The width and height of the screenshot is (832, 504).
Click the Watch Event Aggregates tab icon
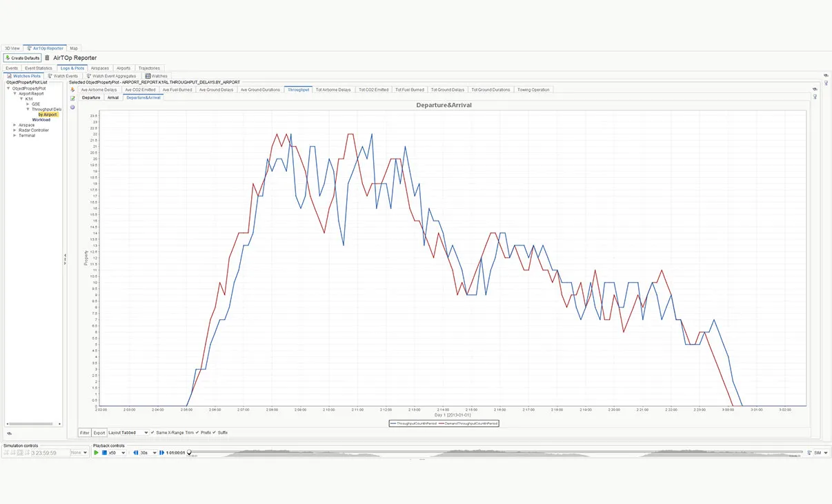(x=88, y=76)
